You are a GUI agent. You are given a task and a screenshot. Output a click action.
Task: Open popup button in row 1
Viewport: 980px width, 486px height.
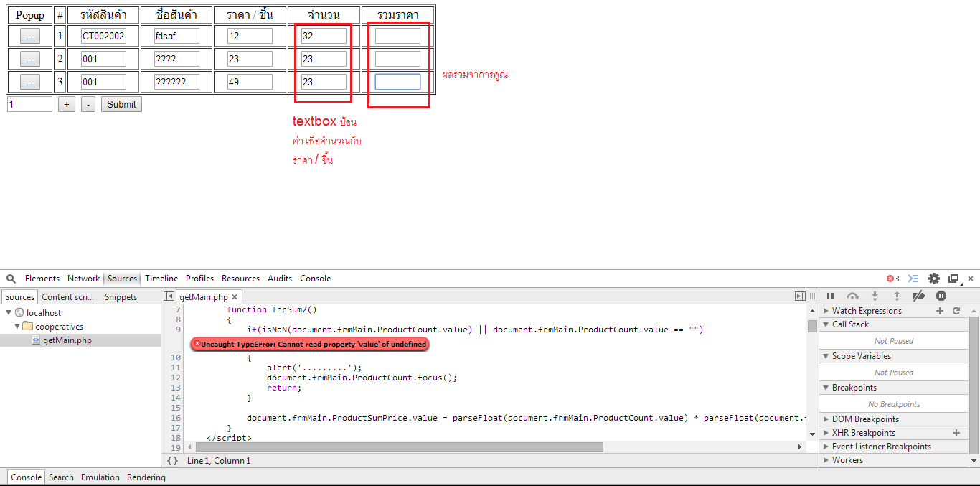(29, 36)
